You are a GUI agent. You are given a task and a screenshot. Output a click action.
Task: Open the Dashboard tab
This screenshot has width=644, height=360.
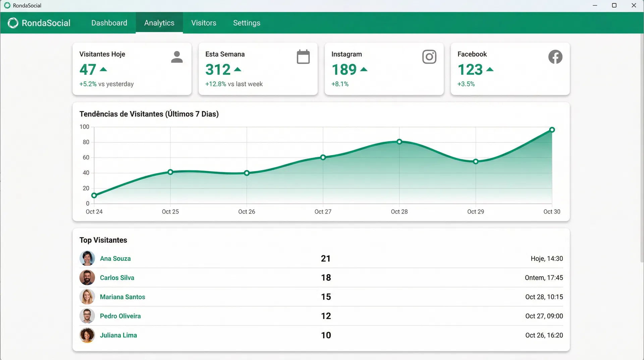pos(109,23)
